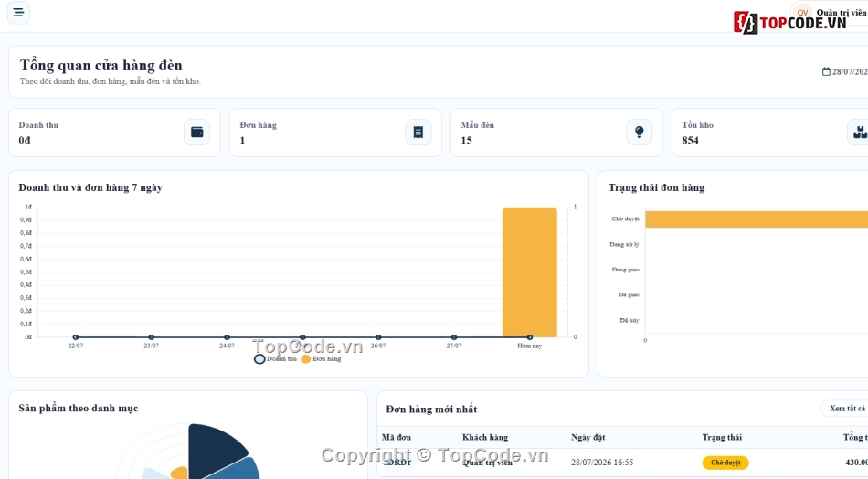The width and height of the screenshot is (868, 479).
Task: Click the revenue data point at 26/07
Action: click(378, 337)
